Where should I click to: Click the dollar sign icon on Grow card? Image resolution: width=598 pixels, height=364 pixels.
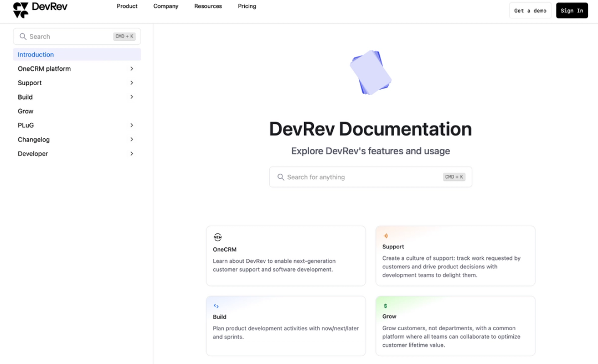[386, 305]
